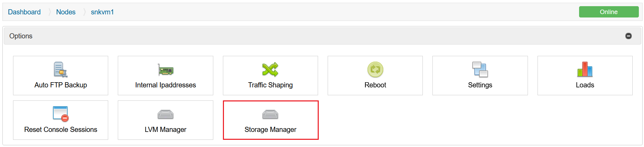Go to the Dashboard breadcrumb link
The width and height of the screenshot is (644, 147).
click(x=24, y=12)
